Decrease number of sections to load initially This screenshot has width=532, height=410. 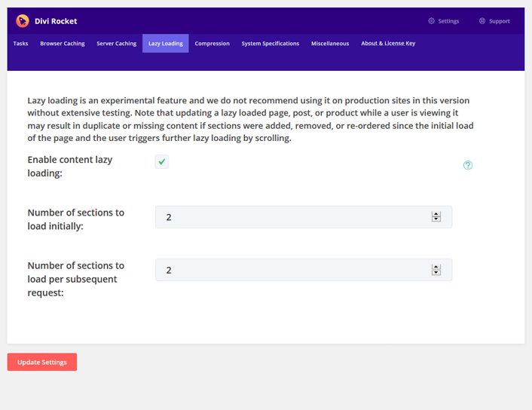point(436,219)
